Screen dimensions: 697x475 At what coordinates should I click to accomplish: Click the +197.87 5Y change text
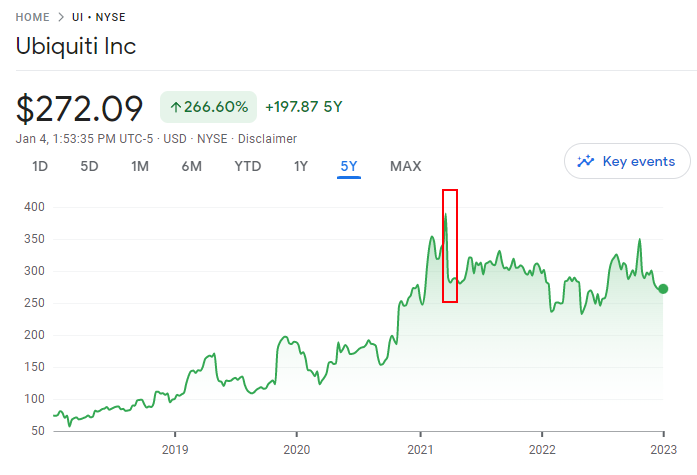(x=304, y=107)
